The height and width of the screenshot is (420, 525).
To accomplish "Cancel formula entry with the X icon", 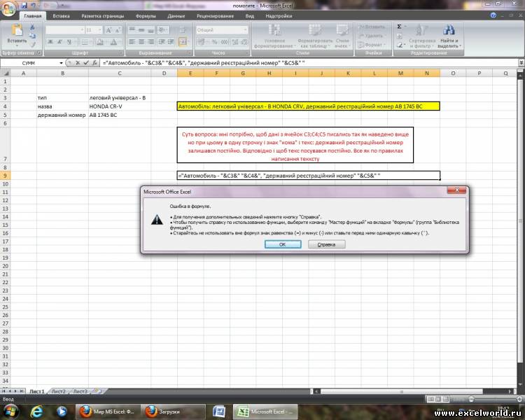I will click(x=78, y=62).
